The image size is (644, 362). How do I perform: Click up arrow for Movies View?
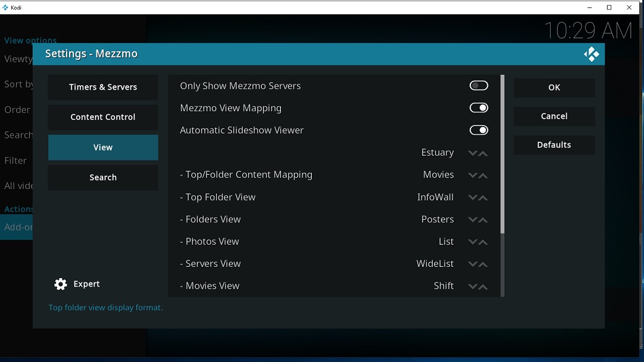[483, 287]
